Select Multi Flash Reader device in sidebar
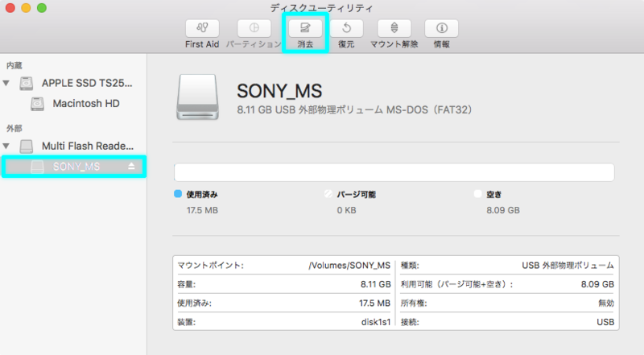Viewport: 644px width, 355px height. click(88, 146)
